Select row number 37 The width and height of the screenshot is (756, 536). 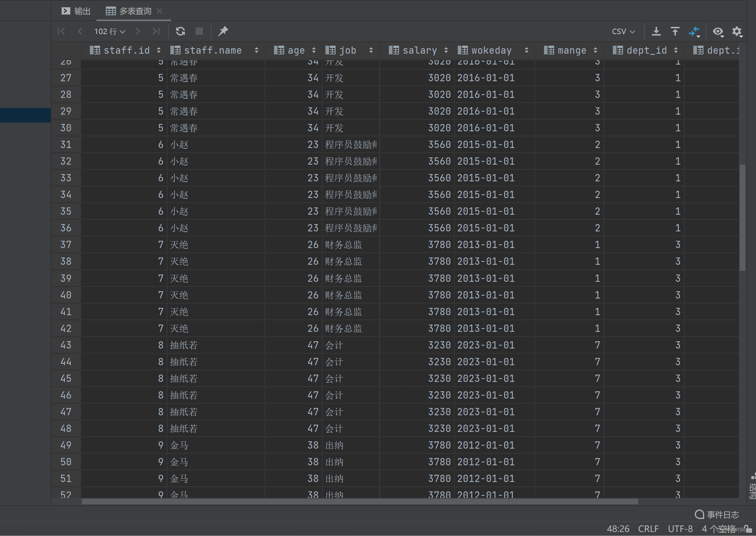click(66, 245)
